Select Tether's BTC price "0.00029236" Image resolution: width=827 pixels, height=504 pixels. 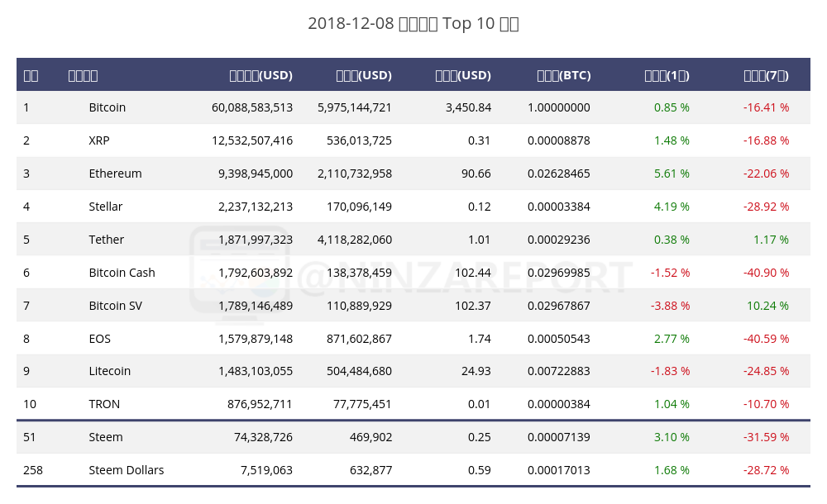[558, 240]
